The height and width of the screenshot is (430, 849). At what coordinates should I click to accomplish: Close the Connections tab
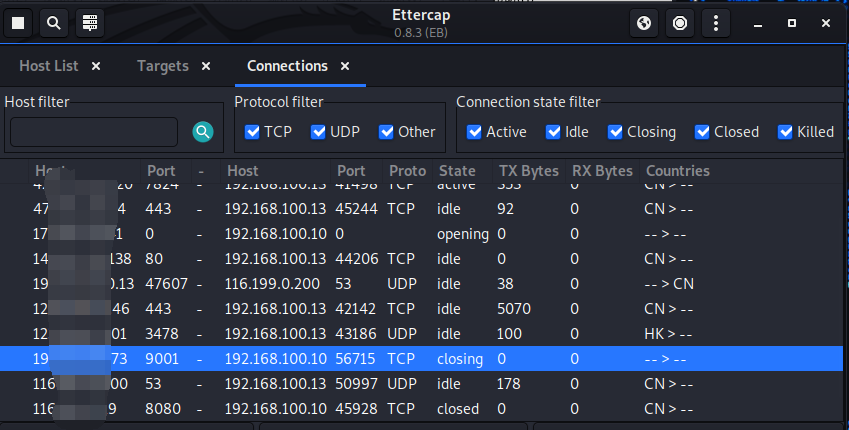click(x=345, y=66)
